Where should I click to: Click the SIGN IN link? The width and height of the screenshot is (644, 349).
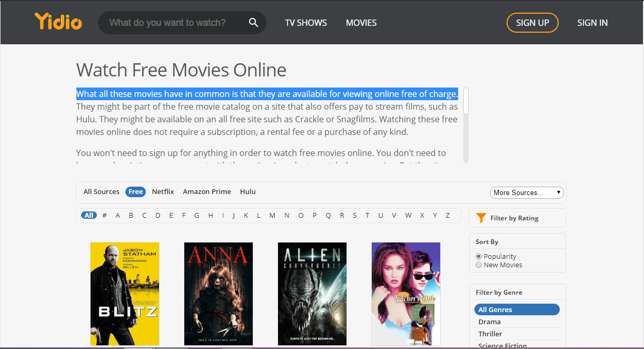(x=592, y=22)
